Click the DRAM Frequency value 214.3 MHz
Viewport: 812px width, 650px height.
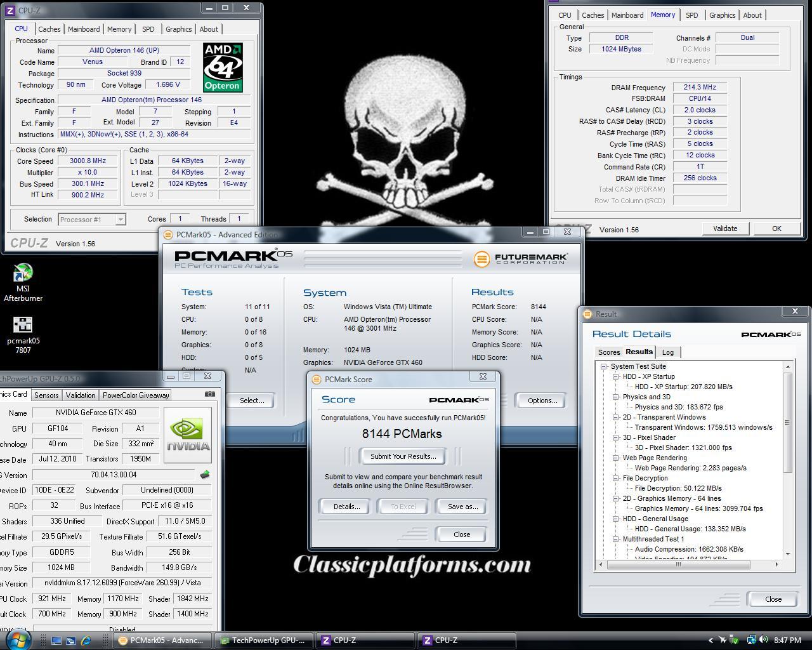point(700,88)
